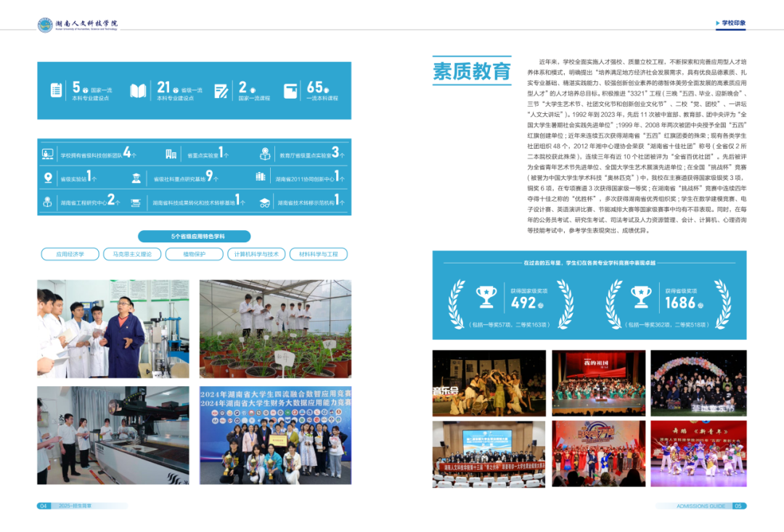Click the graduate icon beside 省级社科重点研究基地
The height and width of the screenshot is (532, 784).
[x=136, y=178]
